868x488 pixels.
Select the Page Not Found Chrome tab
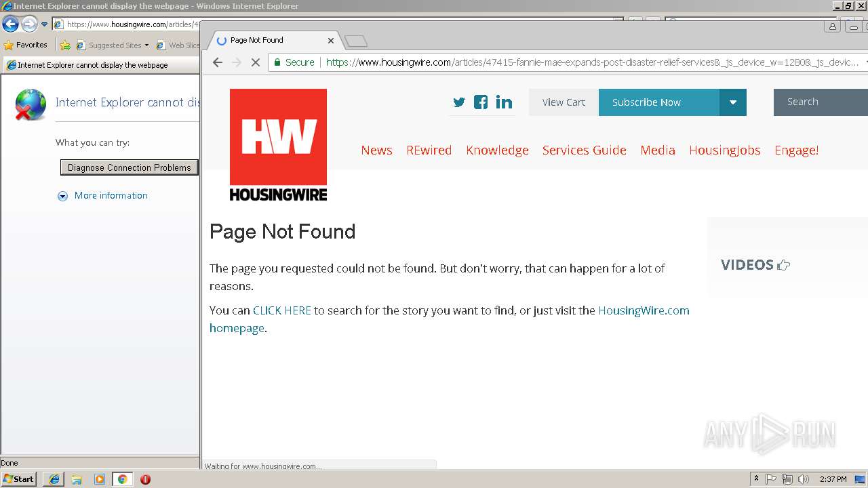point(275,41)
